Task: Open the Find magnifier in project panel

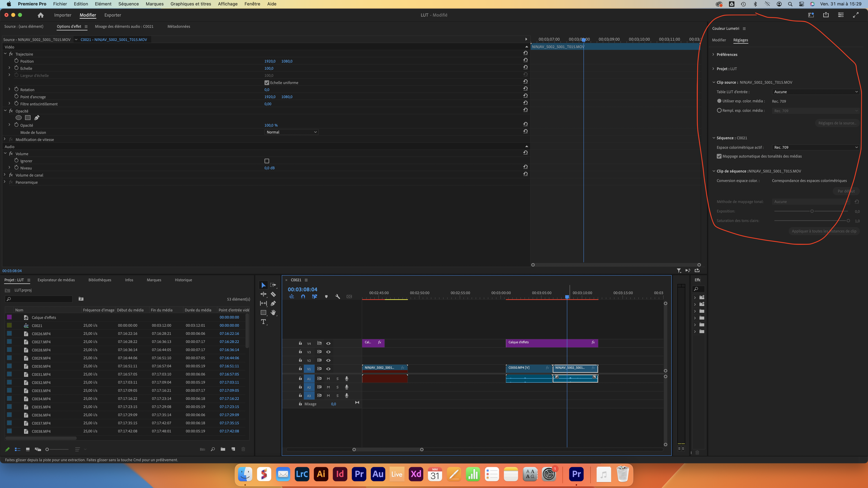Action: click(x=213, y=449)
